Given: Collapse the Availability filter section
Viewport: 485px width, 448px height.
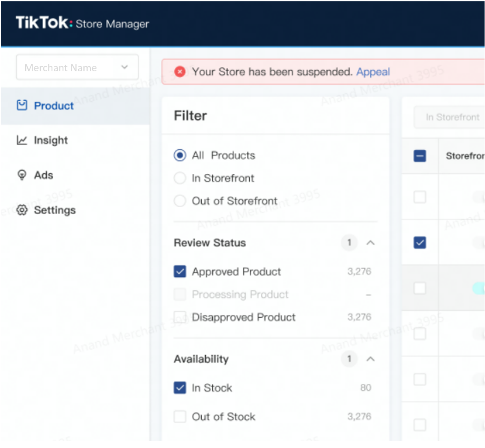Looking at the screenshot, I should (x=370, y=359).
